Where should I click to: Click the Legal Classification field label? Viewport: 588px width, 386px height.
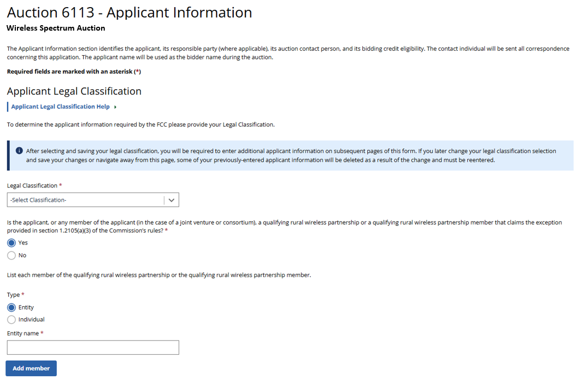[x=32, y=186]
